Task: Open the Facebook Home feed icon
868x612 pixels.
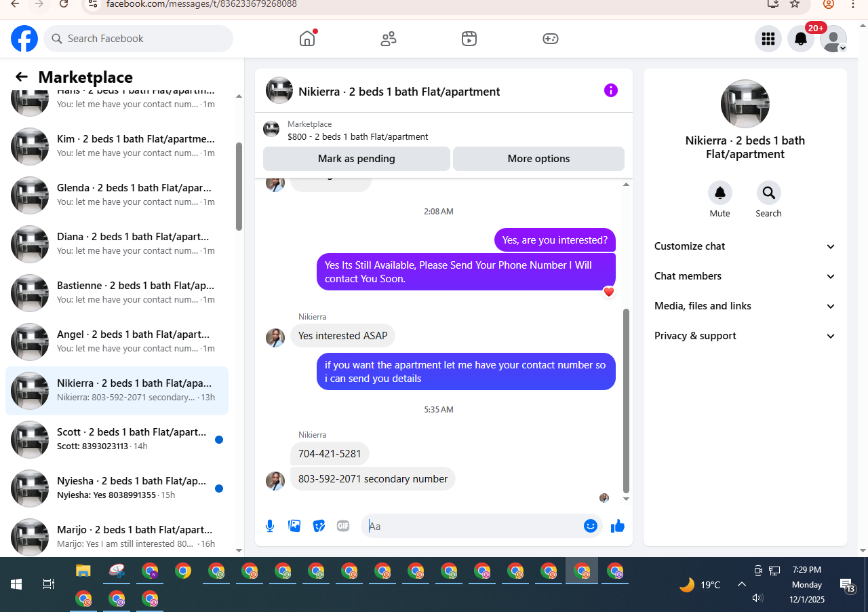Action: click(x=307, y=39)
